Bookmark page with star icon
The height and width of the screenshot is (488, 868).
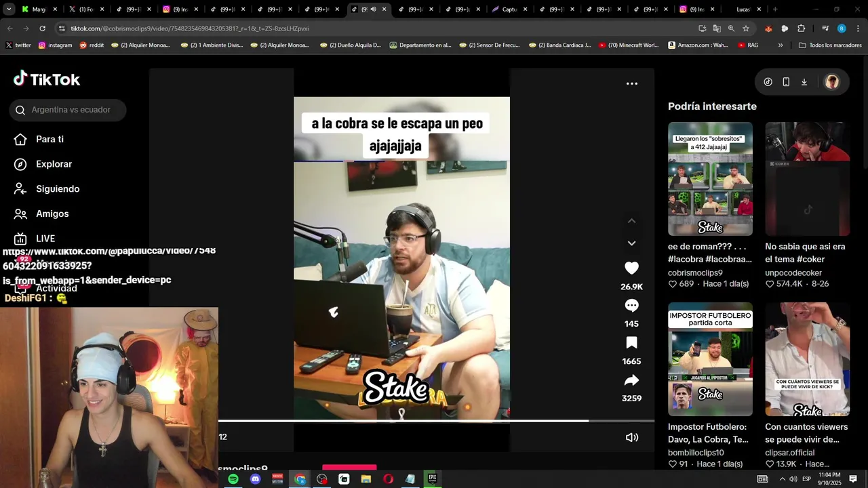coord(746,28)
